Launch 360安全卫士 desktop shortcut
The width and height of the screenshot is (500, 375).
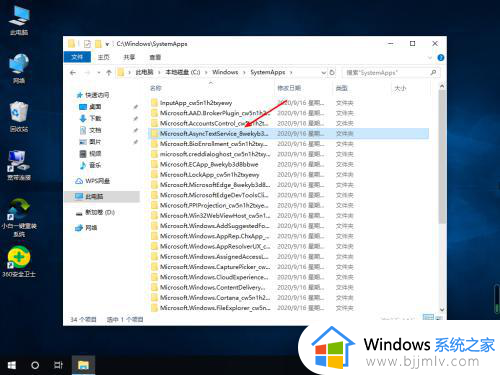click(19, 262)
